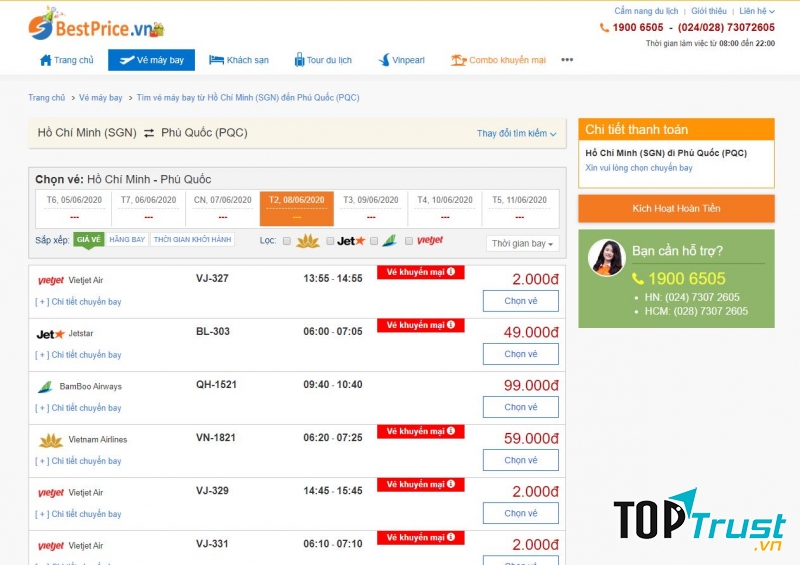Sort by GIÁ VÉ
800x565 pixels.
(89, 239)
